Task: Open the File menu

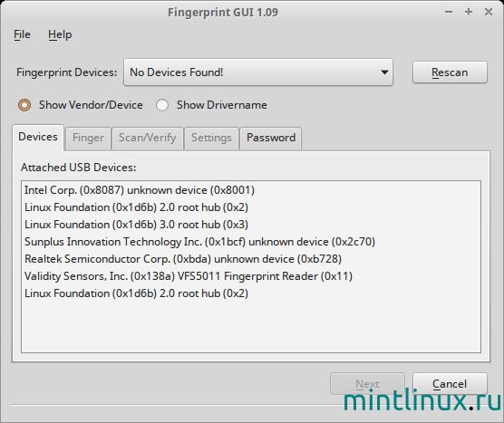Action: point(22,34)
